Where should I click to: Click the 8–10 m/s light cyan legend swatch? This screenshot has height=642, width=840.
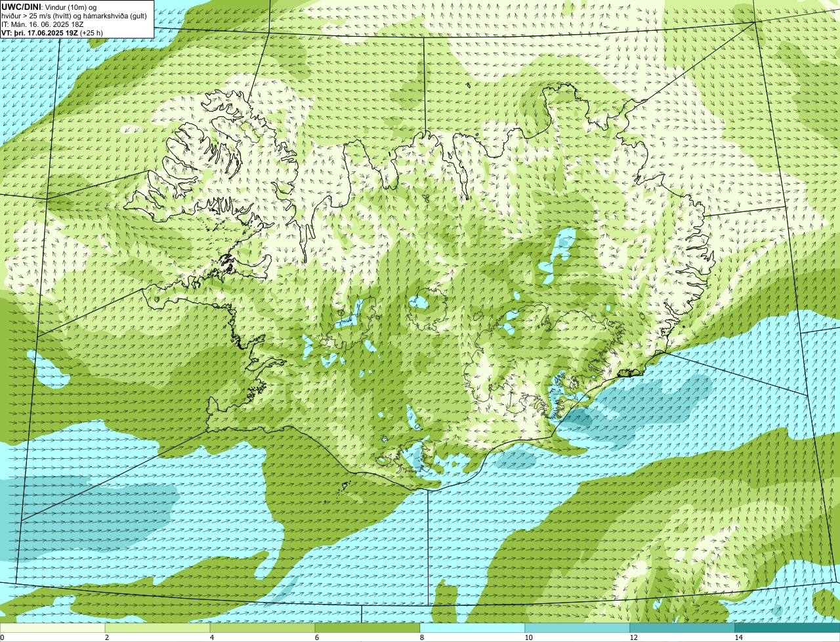coord(472,628)
